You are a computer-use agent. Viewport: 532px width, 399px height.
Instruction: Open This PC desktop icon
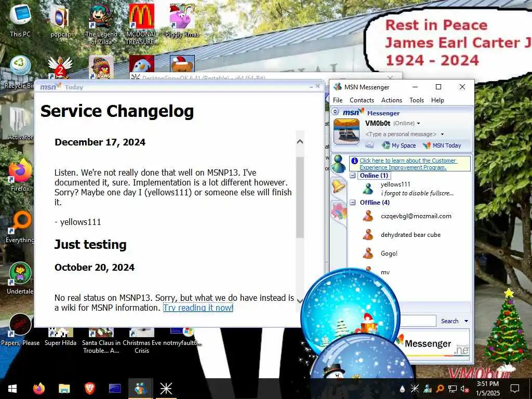coord(20,20)
